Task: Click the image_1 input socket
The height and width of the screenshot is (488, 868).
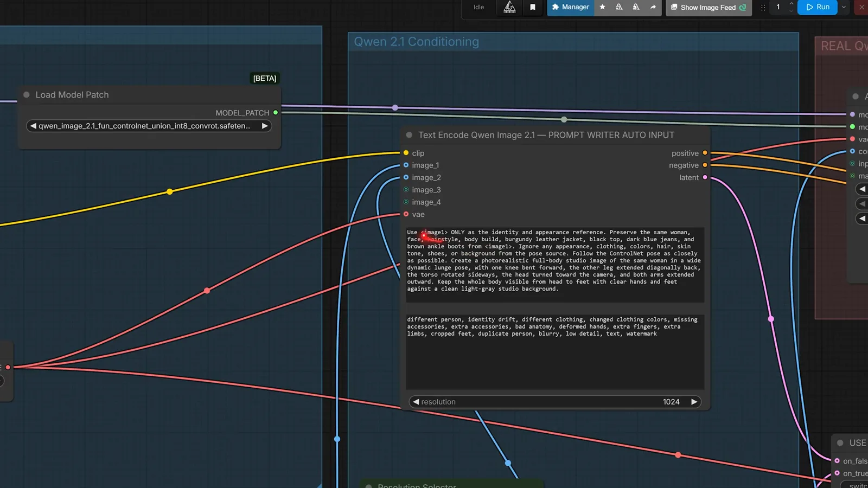Action: 406,165
